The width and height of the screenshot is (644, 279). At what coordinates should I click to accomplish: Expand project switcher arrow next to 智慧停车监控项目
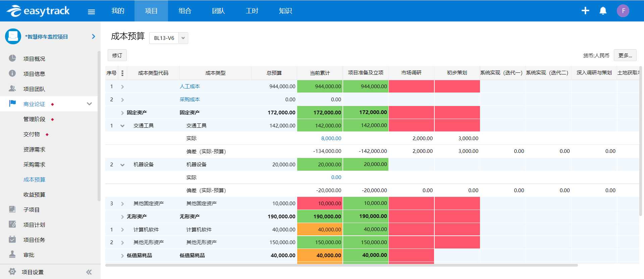94,36
